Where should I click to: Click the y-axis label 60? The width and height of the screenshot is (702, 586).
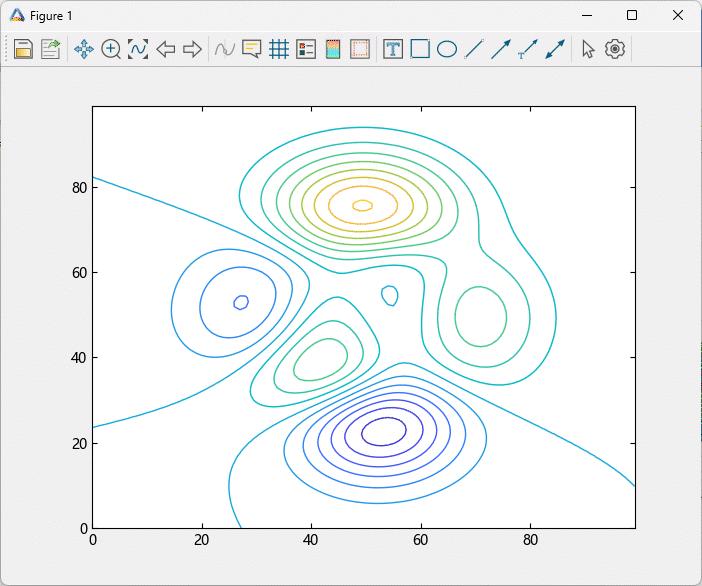tap(79, 273)
